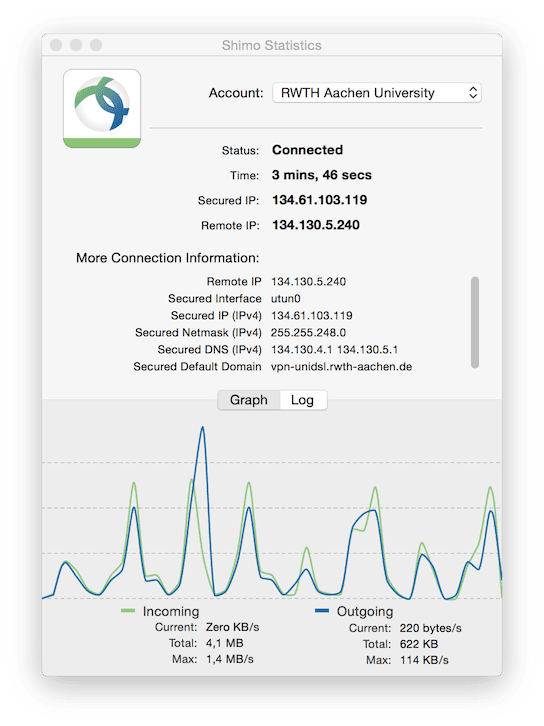Viewport: 544px width, 726px height.
Task: Click the Secured IP (IPv4) value in list
Action: point(312,316)
